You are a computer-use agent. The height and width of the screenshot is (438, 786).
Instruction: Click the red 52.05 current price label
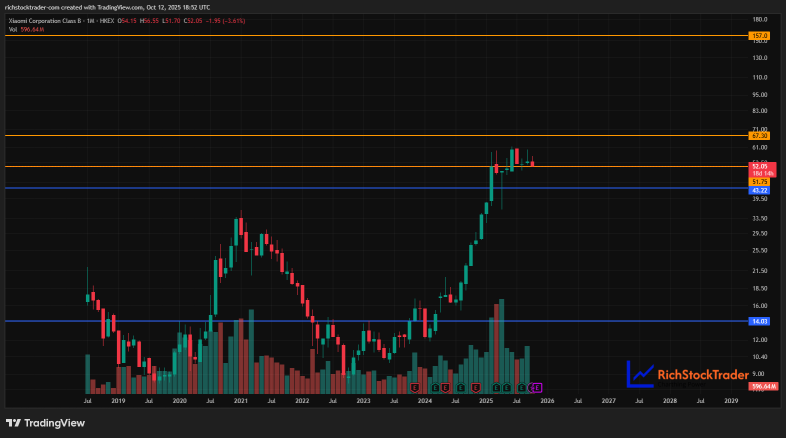[x=758, y=166]
